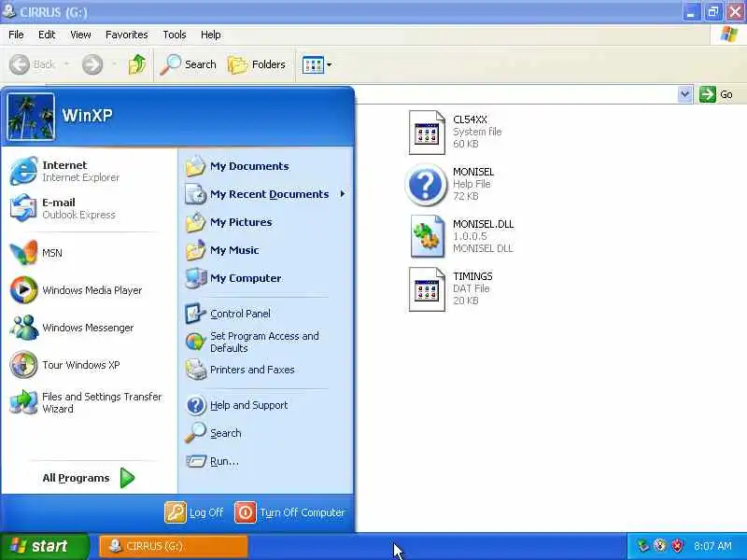Open the File menu
The height and width of the screenshot is (560, 747).
(16, 35)
